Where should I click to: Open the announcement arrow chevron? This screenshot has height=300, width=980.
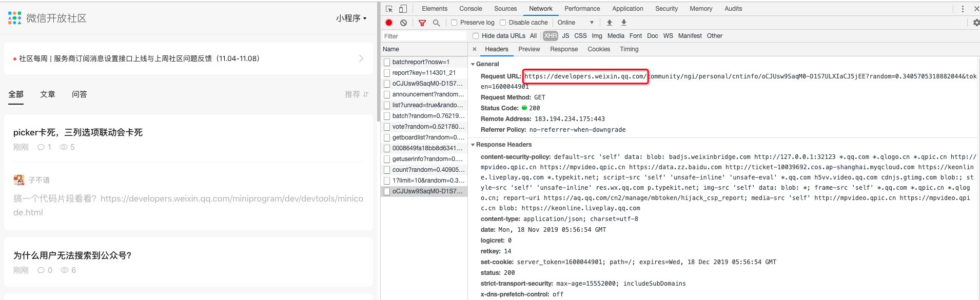pos(361,58)
